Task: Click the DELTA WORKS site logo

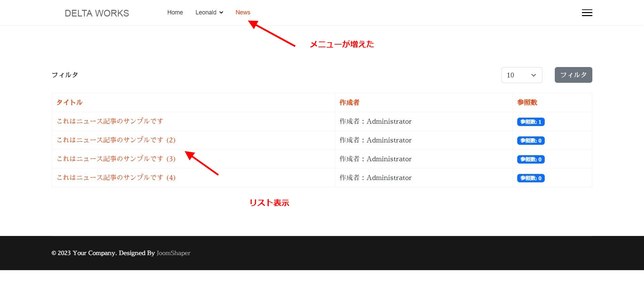Action: 97,13
